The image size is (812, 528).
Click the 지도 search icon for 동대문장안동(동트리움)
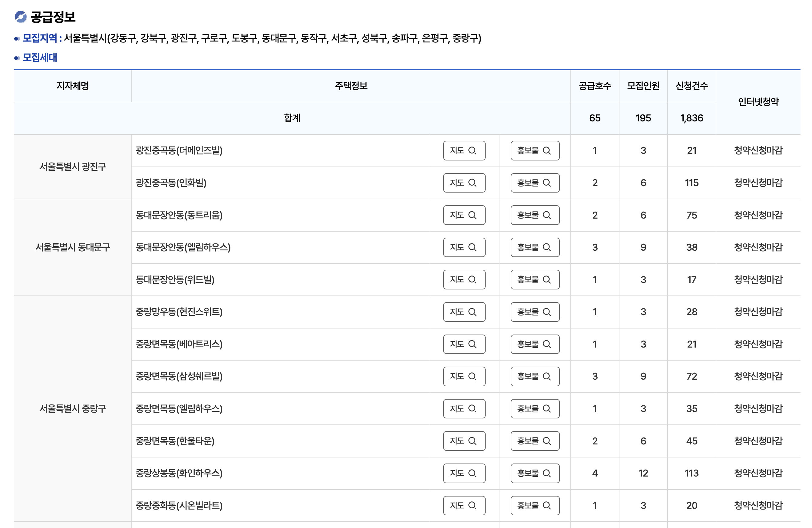click(x=473, y=215)
